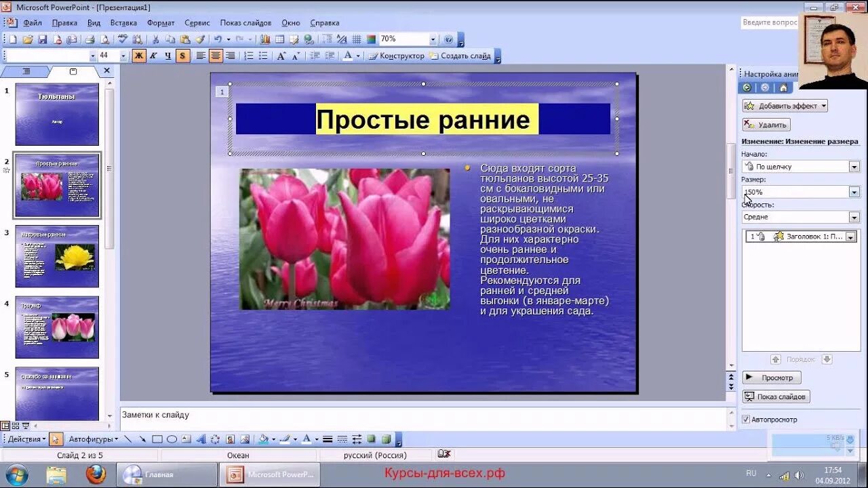Click the Просмотр play button
The width and height of the screenshot is (868, 488).
pyautogui.click(x=772, y=378)
